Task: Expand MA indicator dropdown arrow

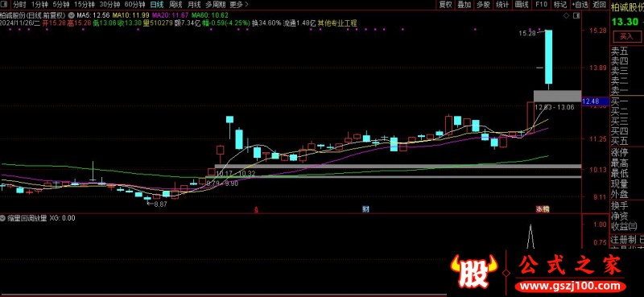Action: (71, 15)
